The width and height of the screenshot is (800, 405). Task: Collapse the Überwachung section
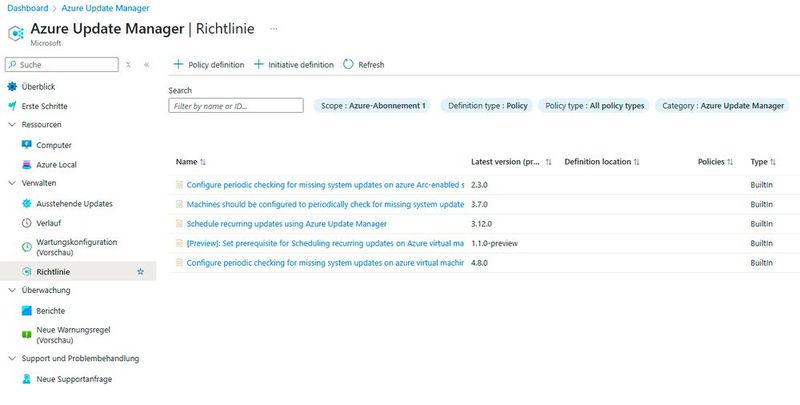(12, 290)
